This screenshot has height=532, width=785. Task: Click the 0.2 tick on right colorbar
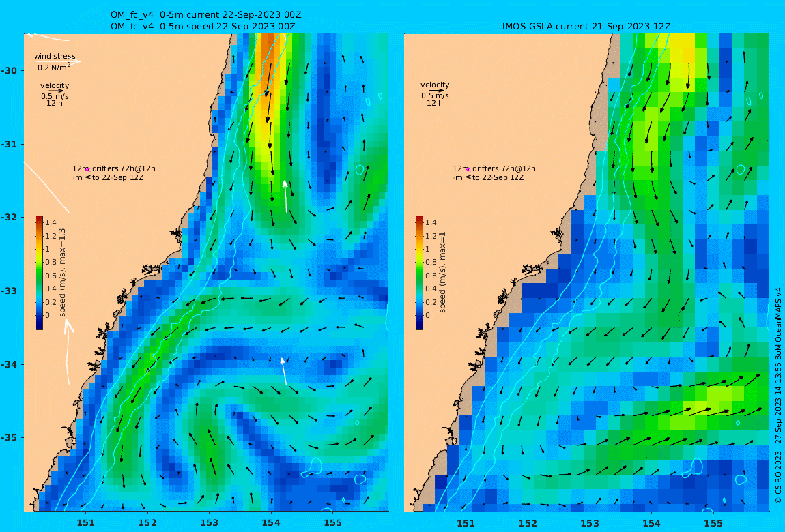tap(431, 302)
